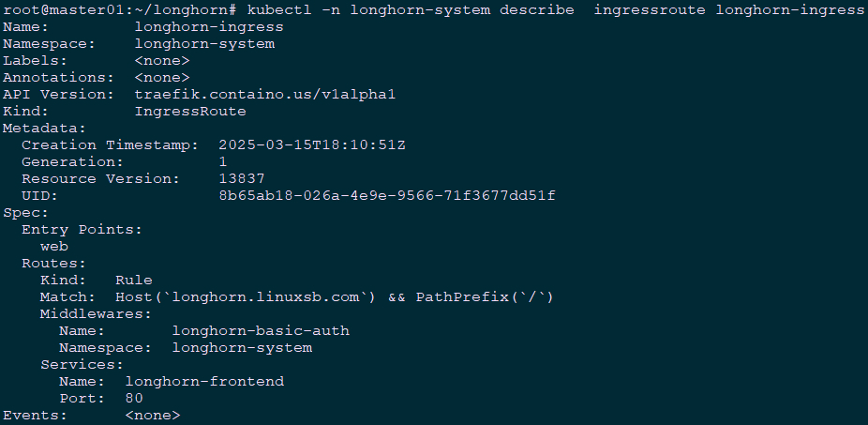The height and width of the screenshot is (425, 868).
Task: Click the web entry point value
Action: (54, 247)
